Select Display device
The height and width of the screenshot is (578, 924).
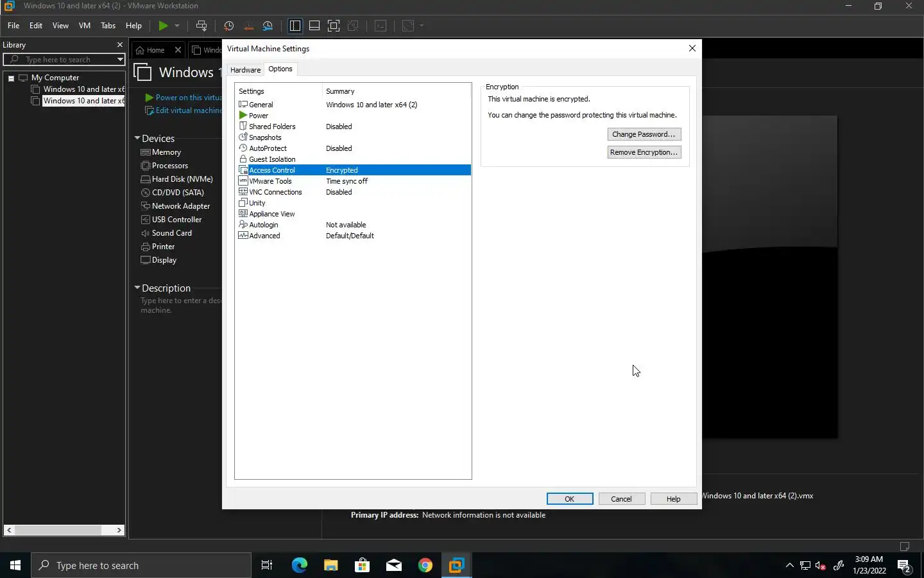164,260
